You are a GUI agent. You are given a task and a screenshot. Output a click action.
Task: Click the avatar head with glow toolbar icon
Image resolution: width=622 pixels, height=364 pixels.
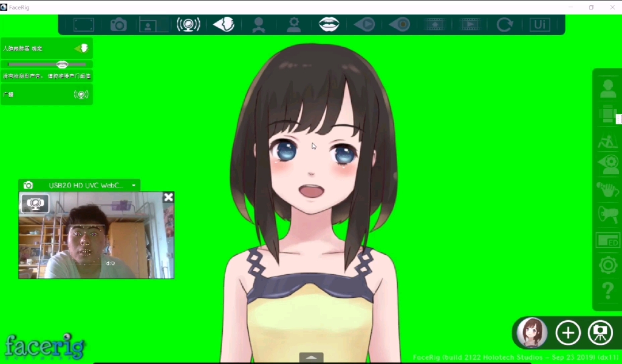[x=293, y=24]
